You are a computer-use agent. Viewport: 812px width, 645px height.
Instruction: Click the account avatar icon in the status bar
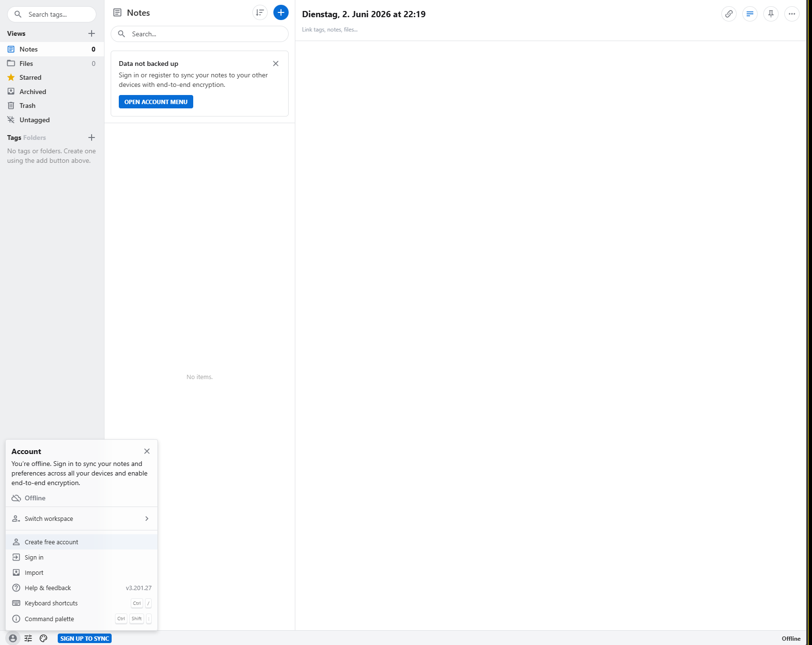(x=13, y=638)
